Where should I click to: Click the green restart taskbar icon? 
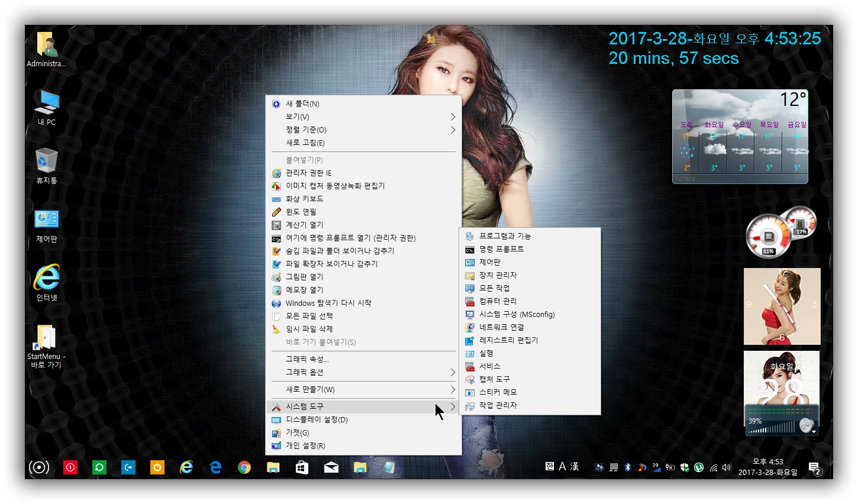tap(99, 467)
